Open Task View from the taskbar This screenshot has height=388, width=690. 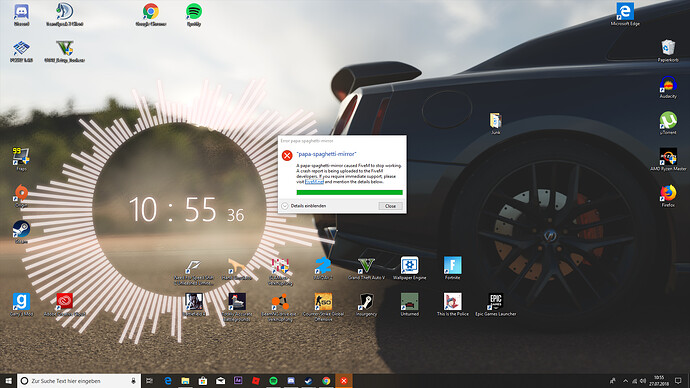pos(150,381)
